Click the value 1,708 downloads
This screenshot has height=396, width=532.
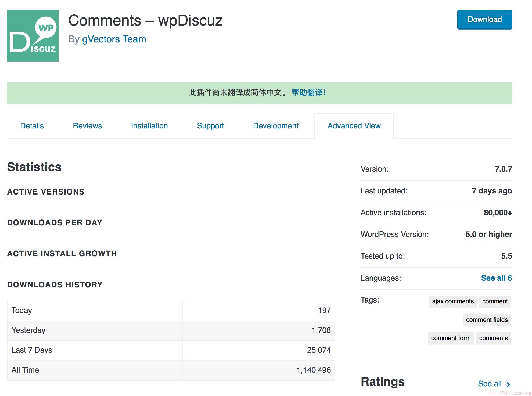(x=321, y=330)
